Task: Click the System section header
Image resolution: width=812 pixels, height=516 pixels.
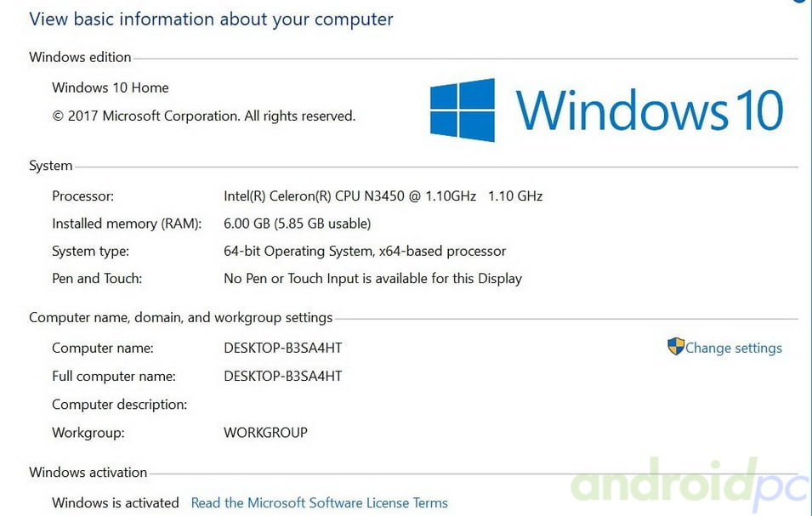Action: click(x=51, y=166)
